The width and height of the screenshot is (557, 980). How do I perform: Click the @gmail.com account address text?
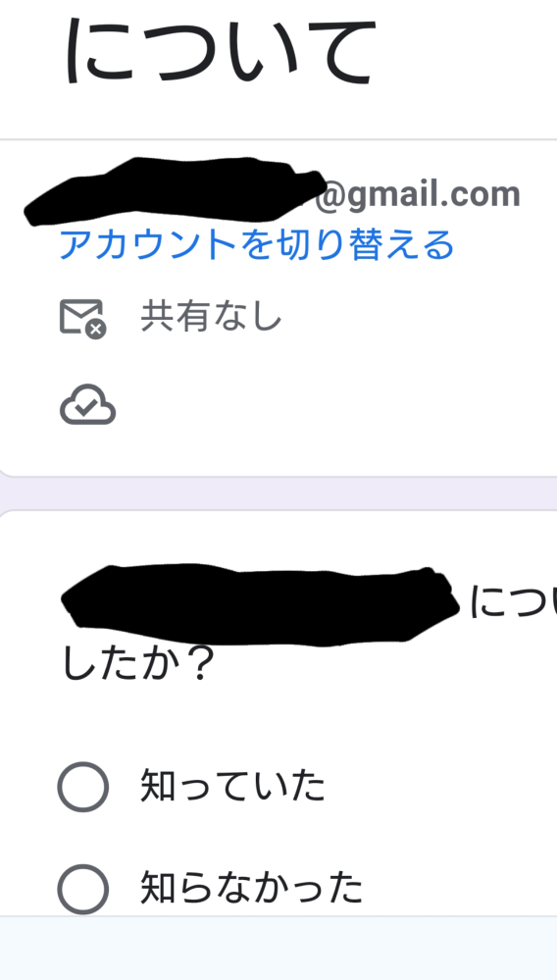click(417, 194)
